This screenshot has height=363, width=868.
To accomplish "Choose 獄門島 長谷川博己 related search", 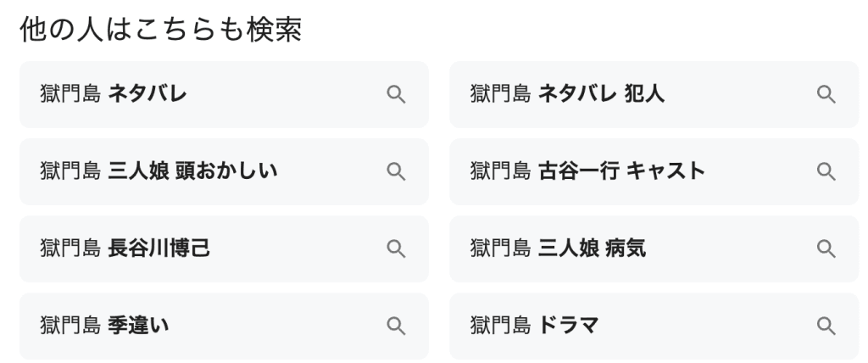I will point(125,249).
